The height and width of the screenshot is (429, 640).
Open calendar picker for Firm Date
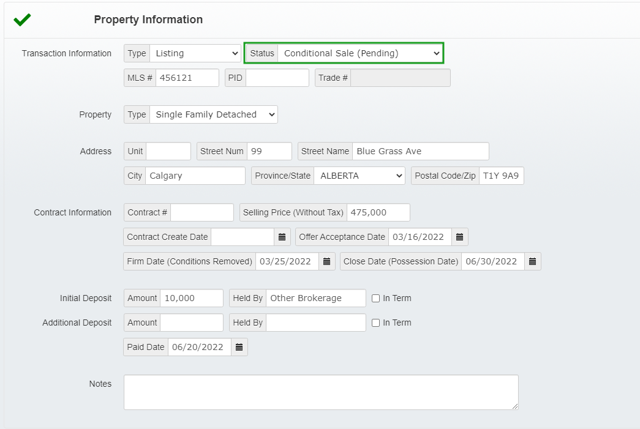pos(327,262)
